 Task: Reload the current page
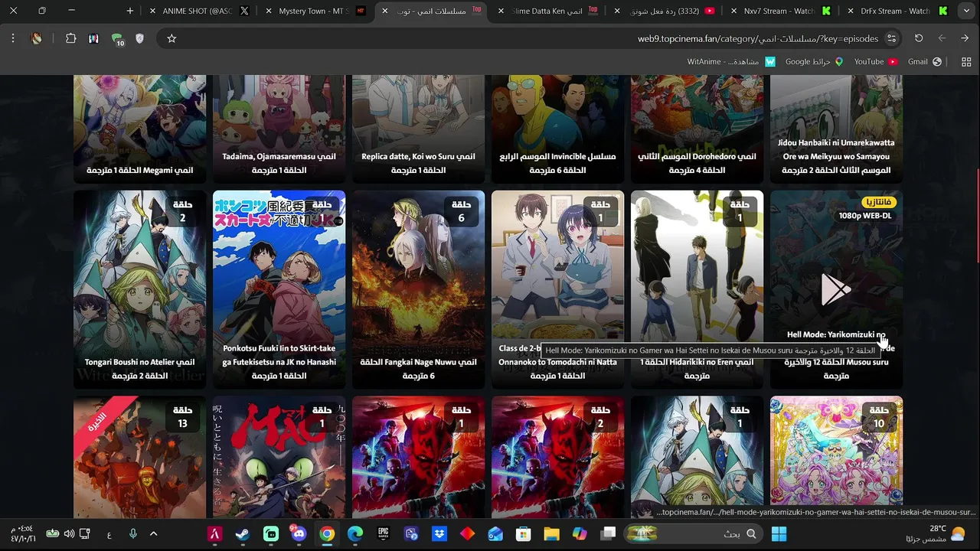coord(919,38)
